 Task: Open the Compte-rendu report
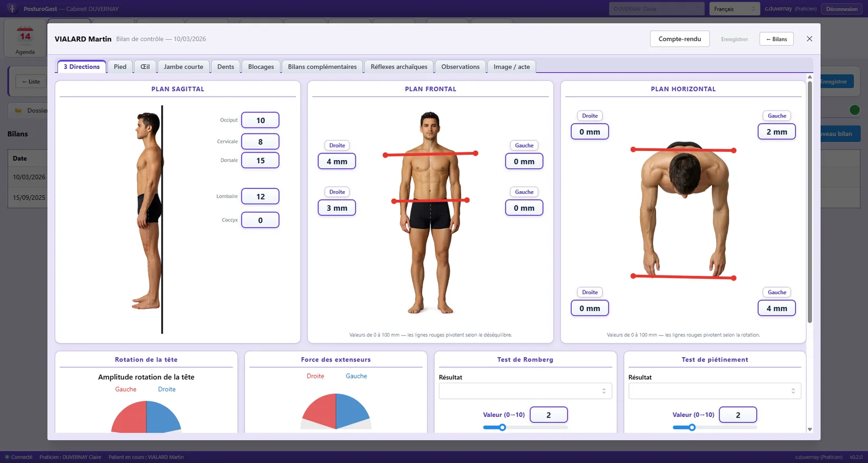tap(680, 39)
